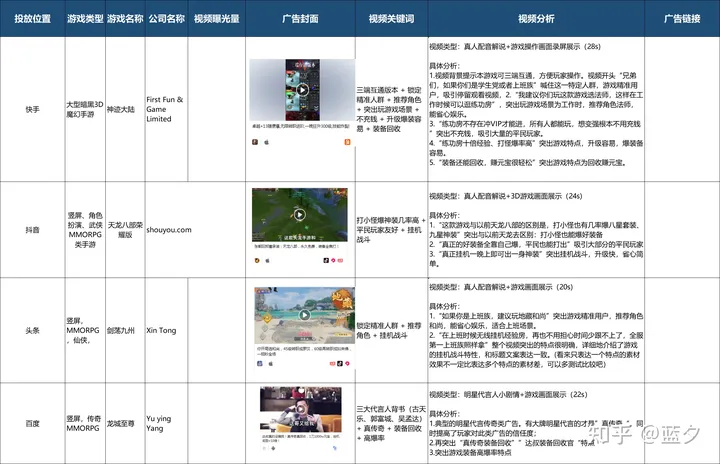Click the 竖屏、传奇MMORPG game type cell
Screen dimensions: 720x464
pos(85,423)
